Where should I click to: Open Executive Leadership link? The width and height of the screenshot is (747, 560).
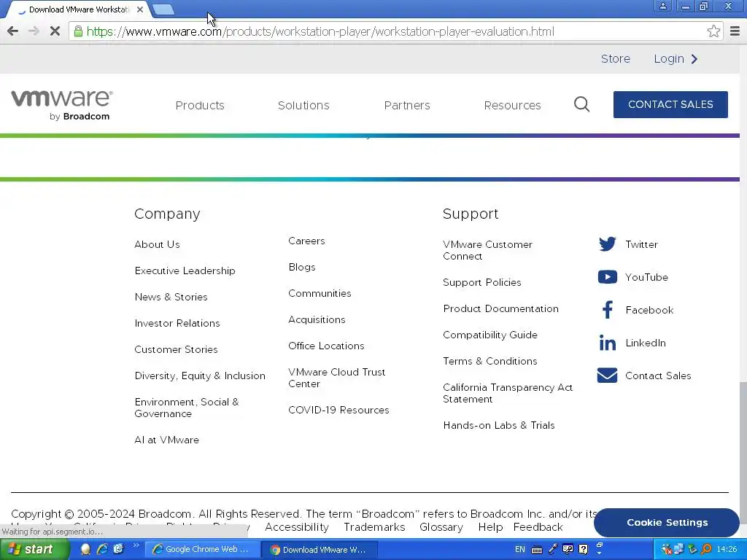pyautogui.click(x=185, y=271)
